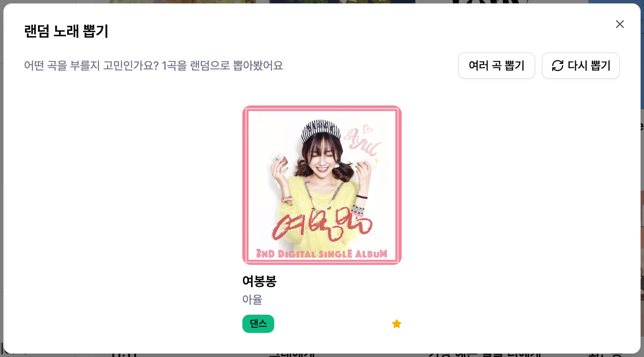This screenshot has width=644, height=357.
Task: Close the 랜덤 노래 뽑기 dialog
Action: [620, 24]
